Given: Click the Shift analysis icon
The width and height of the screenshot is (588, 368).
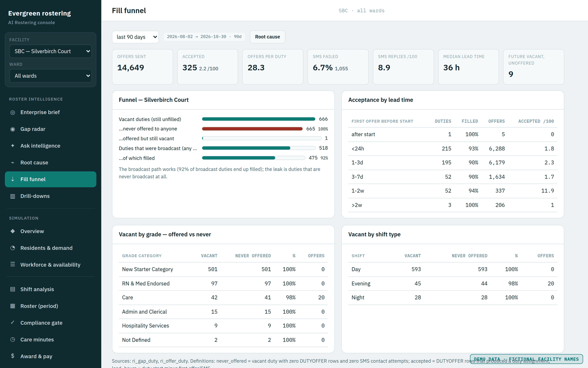Looking at the screenshot, I should tap(12, 289).
